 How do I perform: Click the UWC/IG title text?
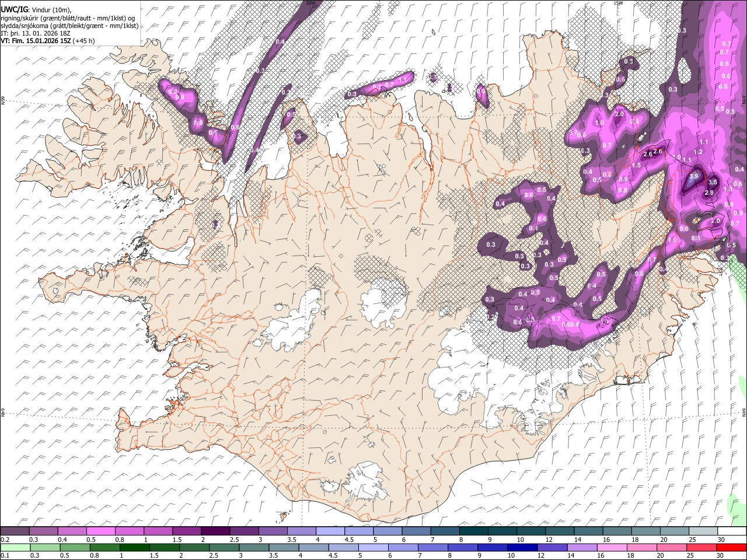tap(14, 9)
